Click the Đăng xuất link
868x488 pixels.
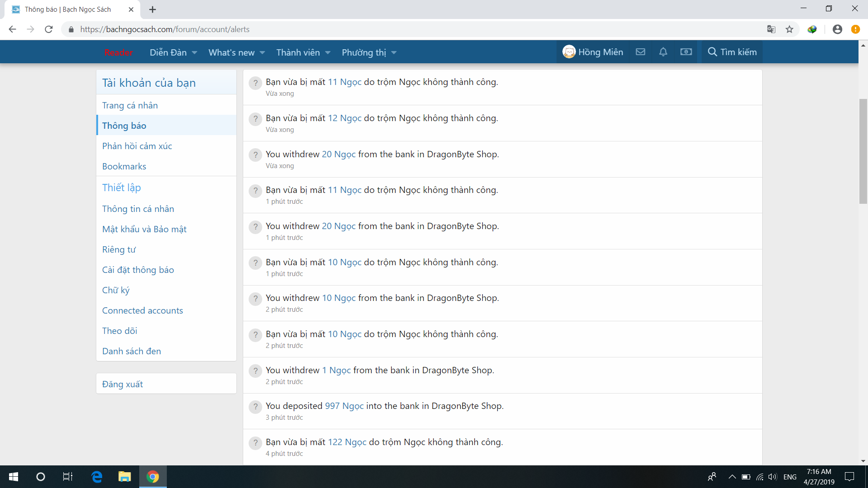click(x=122, y=384)
